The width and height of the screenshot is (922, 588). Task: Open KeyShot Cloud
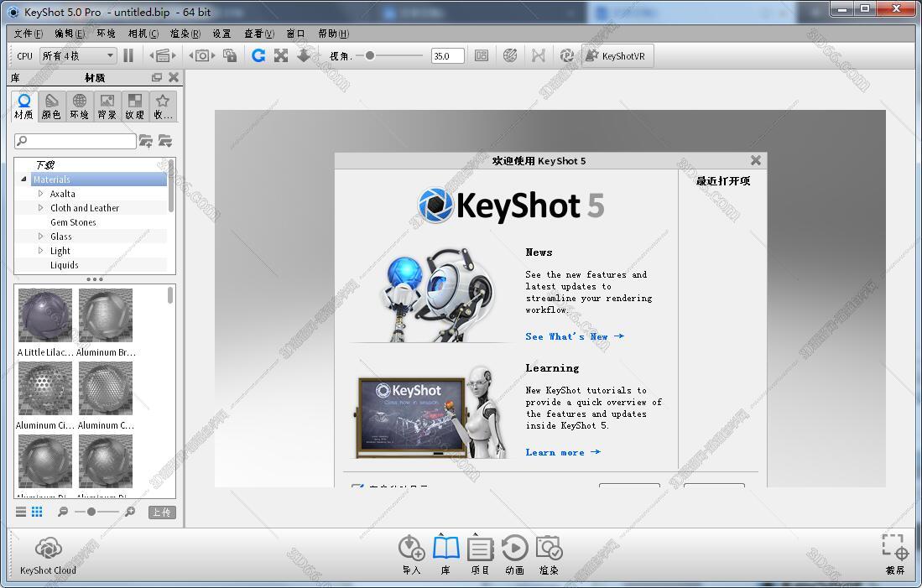point(48,555)
